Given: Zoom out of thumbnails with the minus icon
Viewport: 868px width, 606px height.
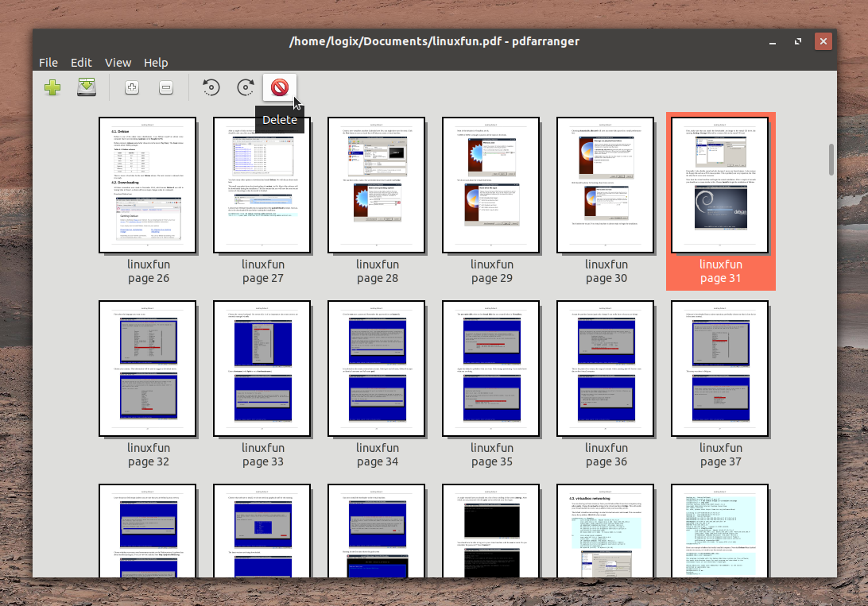Looking at the screenshot, I should [166, 87].
